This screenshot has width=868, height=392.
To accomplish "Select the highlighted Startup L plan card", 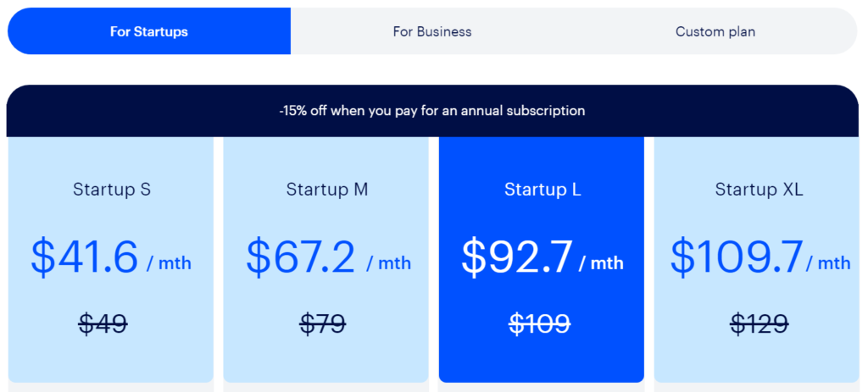I will pyautogui.click(x=542, y=259).
